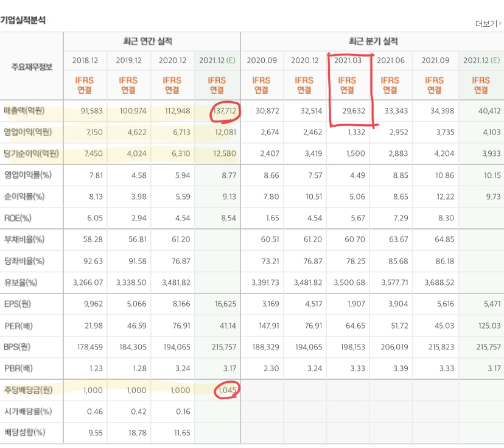Click the BPS value 215,823
This screenshot has height=448, width=504.
[x=441, y=347]
